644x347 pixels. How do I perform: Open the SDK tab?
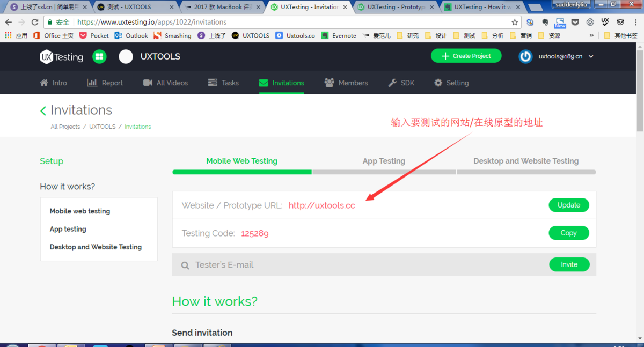pos(401,83)
